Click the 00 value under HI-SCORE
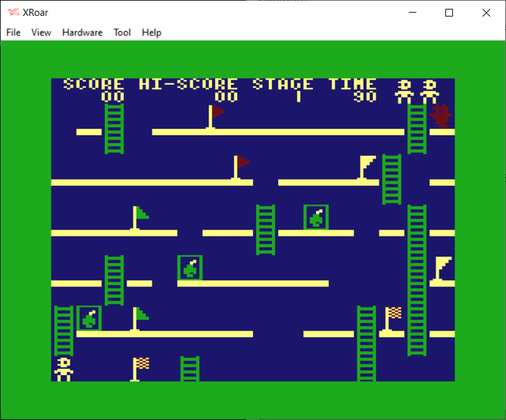 (226, 96)
